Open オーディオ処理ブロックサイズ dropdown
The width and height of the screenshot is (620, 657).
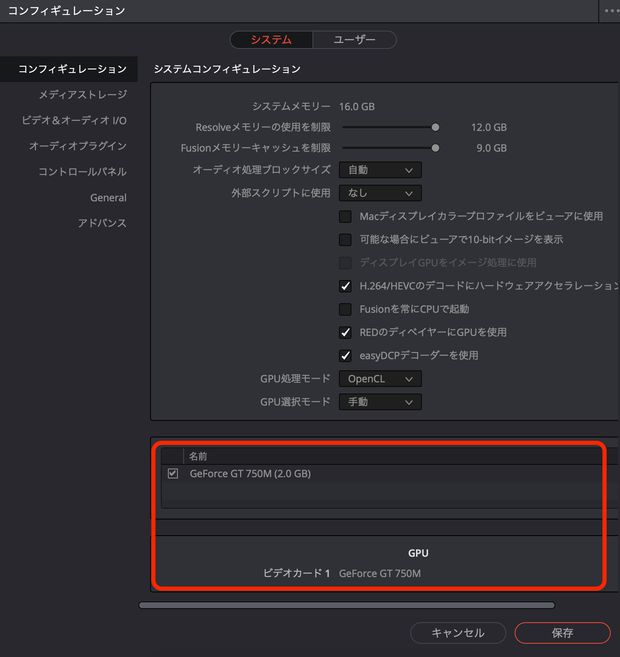[380, 170]
